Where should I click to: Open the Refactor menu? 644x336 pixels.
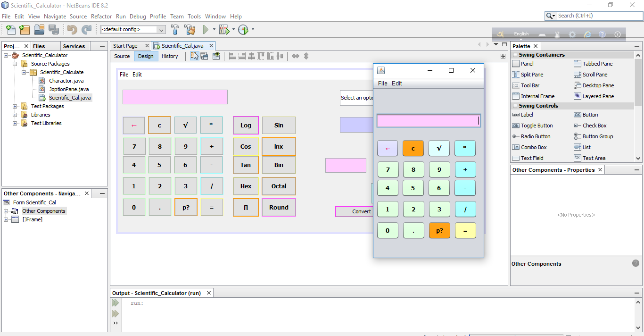pyautogui.click(x=101, y=16)
